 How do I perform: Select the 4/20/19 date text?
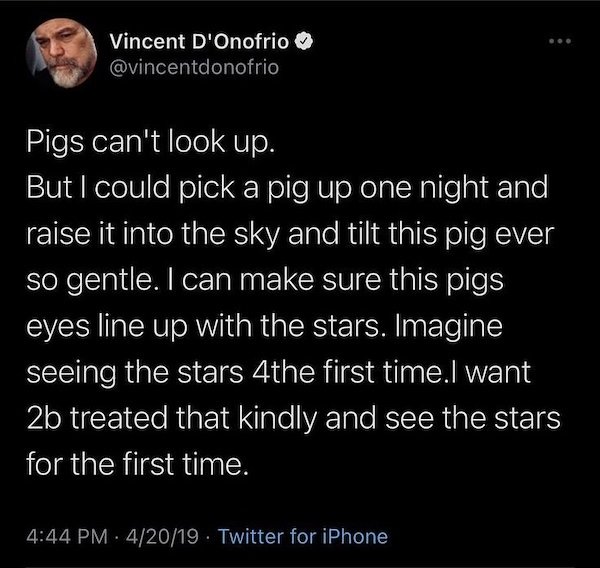162,535
